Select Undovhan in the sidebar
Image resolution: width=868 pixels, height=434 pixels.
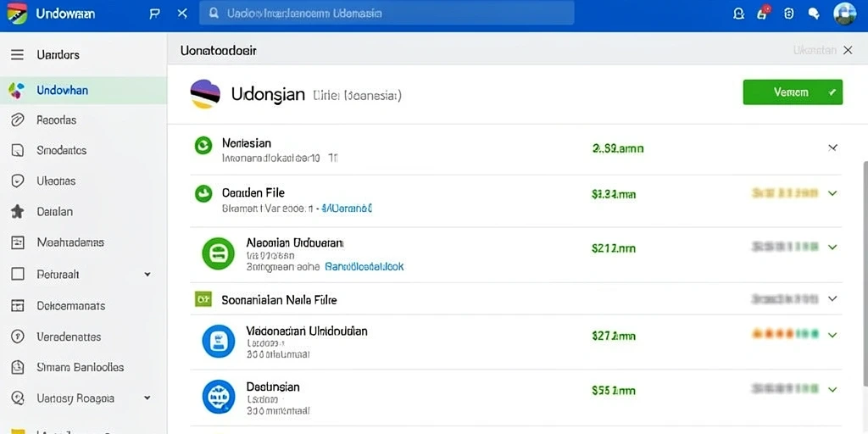point(83,90)
